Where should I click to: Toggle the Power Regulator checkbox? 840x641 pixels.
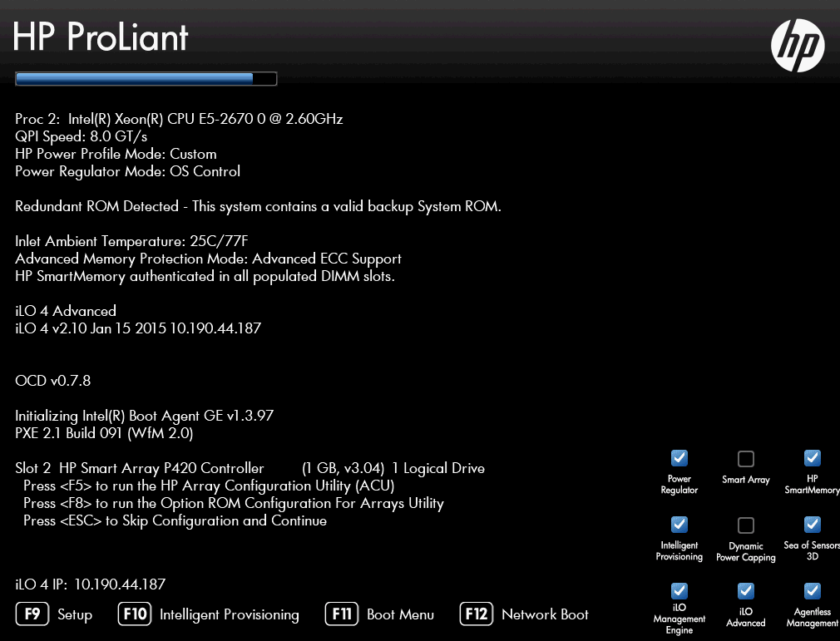point(679,458)
